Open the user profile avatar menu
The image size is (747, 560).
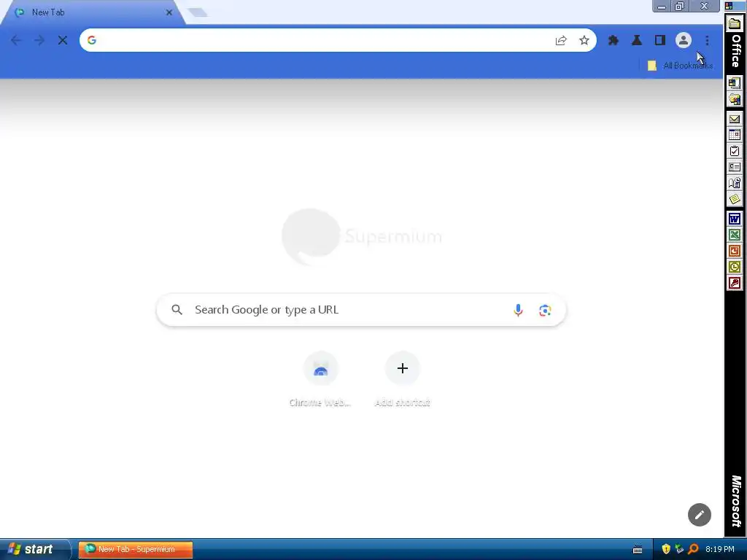click(683, 41)
